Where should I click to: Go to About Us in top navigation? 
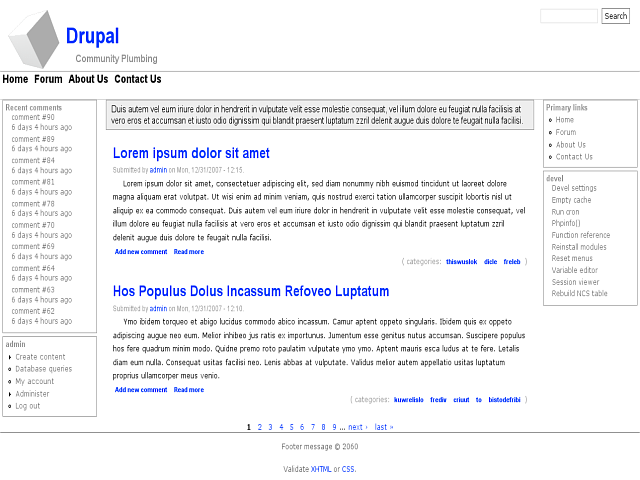pyautogui.click(x=88, y=79)
